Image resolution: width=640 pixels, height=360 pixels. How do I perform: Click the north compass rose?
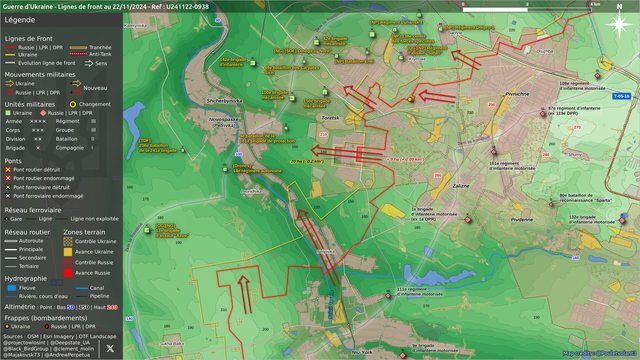(619, 24)
